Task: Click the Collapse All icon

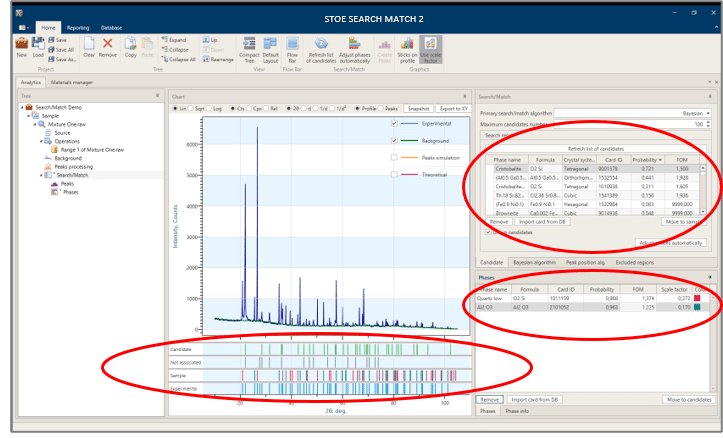Action: coord(165,59)
